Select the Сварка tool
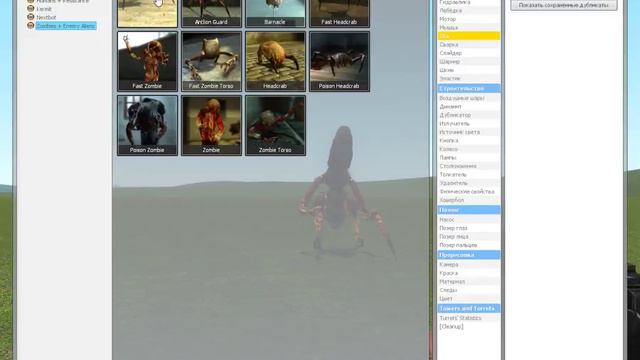Image resolution: width=640 pixels, height=360 pixels. (x=469, y=44)
